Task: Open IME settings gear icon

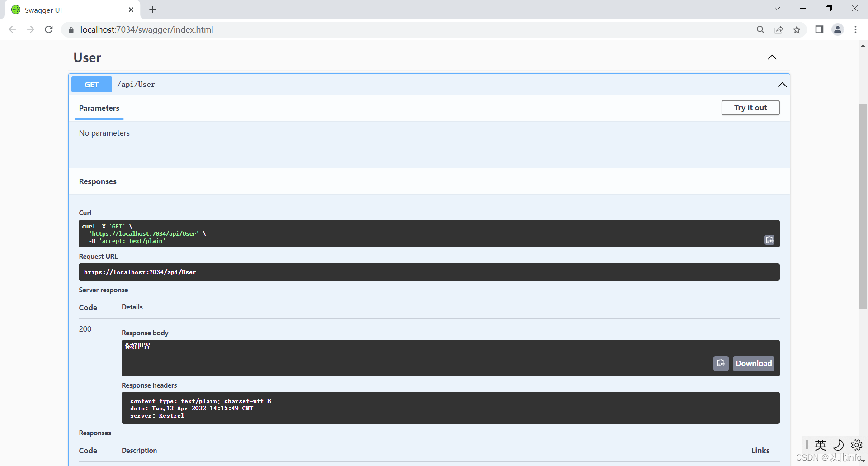Action: point(856,445)
